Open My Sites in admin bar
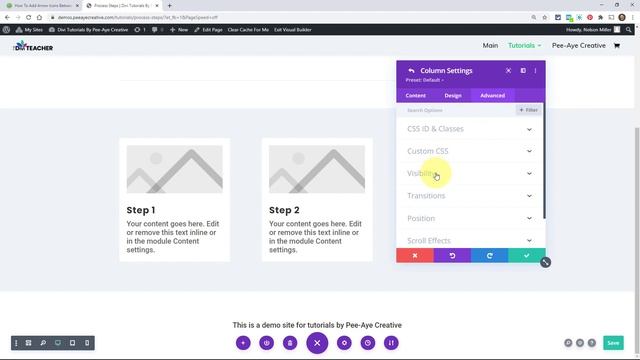Image resolution: width=640 pixels, height=360 pixels. point(29,30)
